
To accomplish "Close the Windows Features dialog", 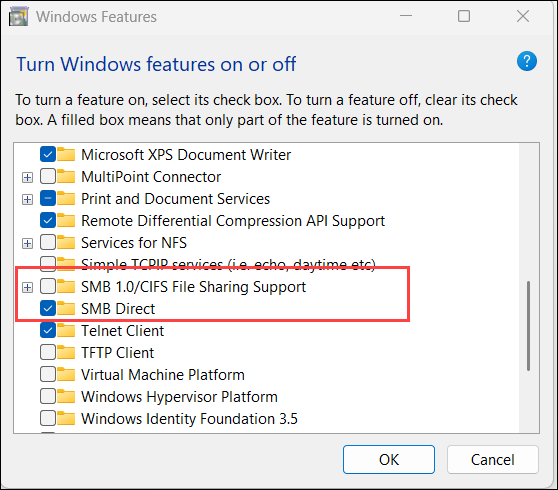I will [x=523, y=16].
